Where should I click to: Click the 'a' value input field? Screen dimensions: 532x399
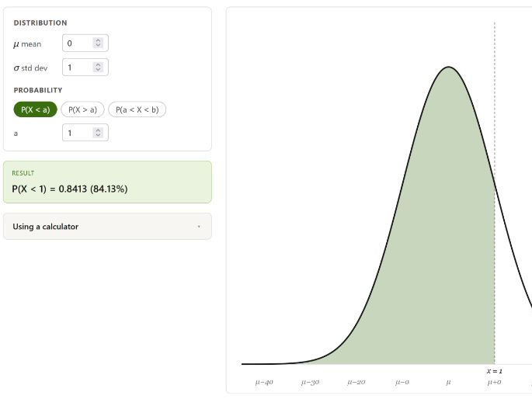point(85,133)
